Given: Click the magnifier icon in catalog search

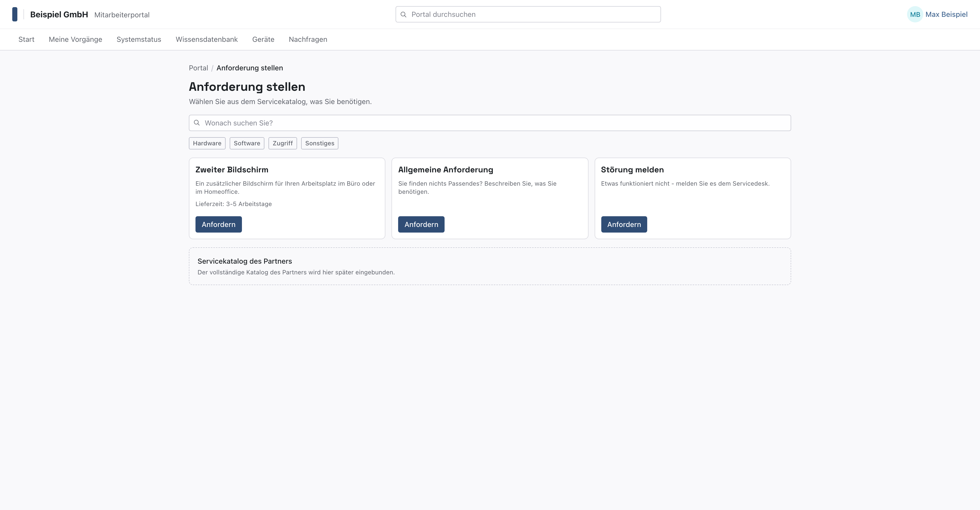Looking at the screenshot, I should [197, 123].
